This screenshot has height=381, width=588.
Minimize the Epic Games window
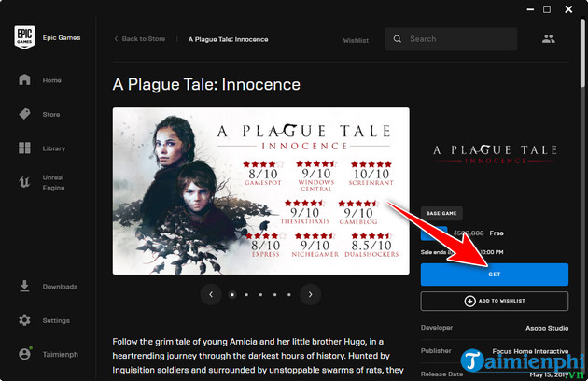[x=530, y=9]
